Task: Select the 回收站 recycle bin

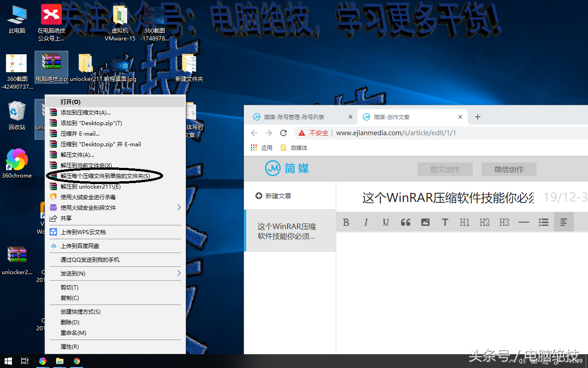Action: point(17,115)
